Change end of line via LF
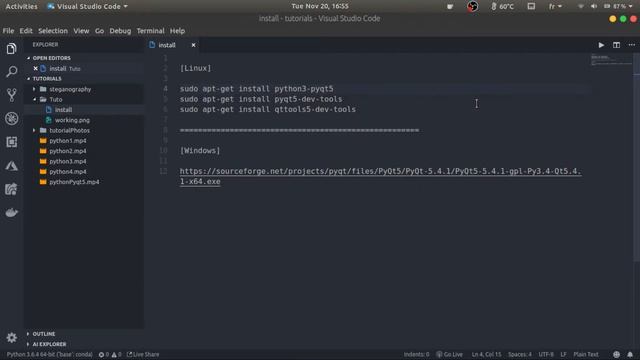The width and height of the screenshot is (640, 360). pyautogui.click(x=563, y=354)
